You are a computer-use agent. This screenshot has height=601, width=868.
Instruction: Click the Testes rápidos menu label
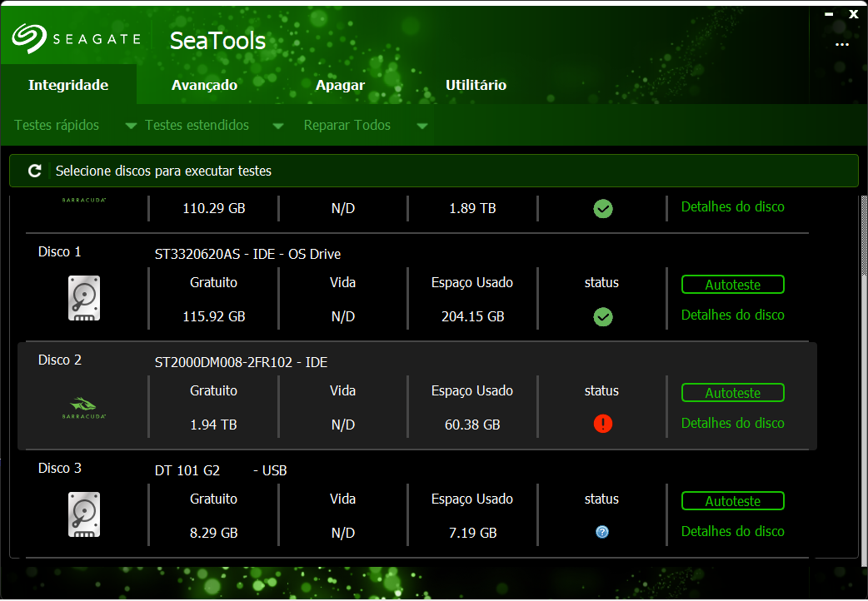tap(57, 125)
